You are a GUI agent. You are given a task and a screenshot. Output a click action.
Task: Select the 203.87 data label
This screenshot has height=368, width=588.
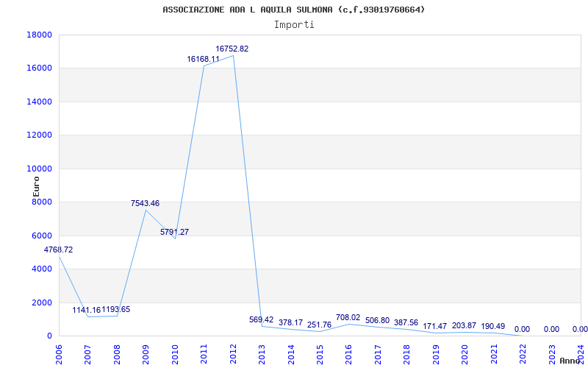(464, 325)
